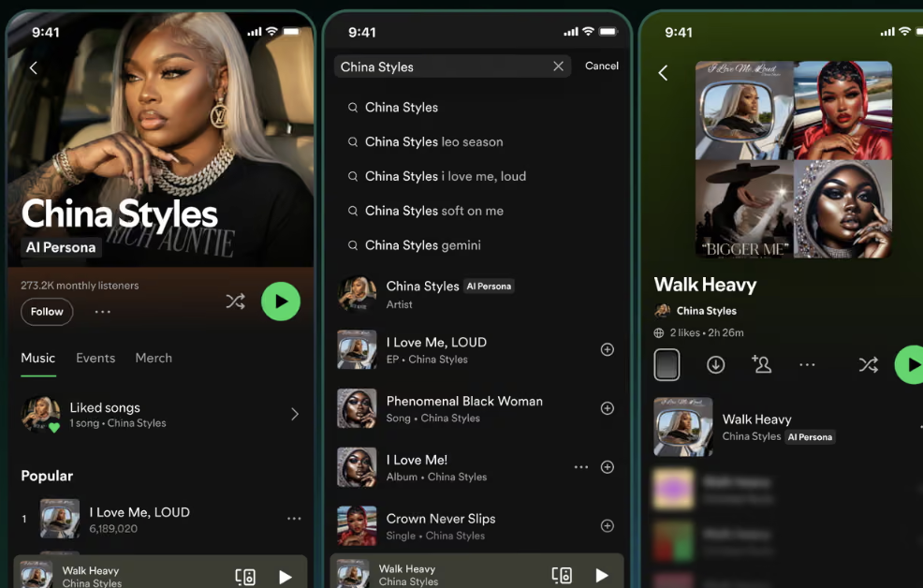Select I Love Me, LOUD popular track cover

(x=60, y=519)
